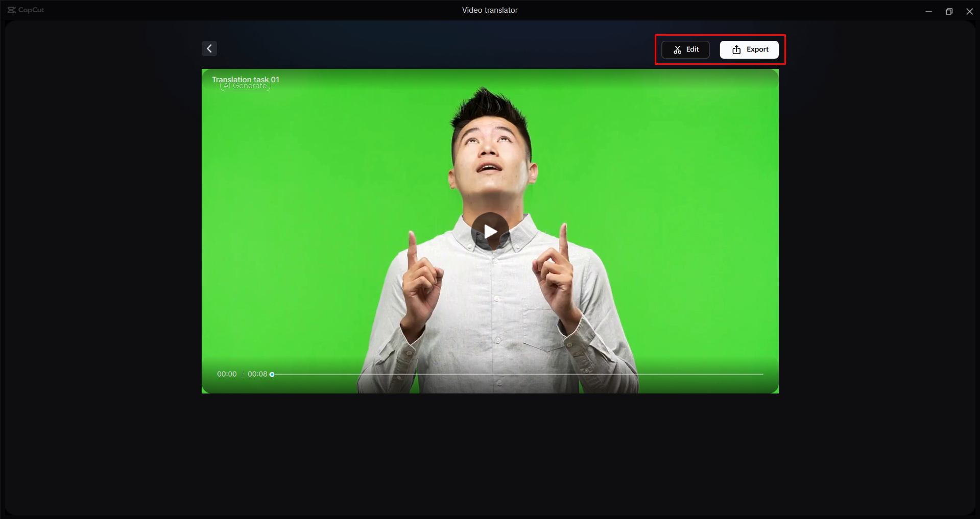Click the scissors icon inside the Edit button
The height and width of the screenshot is (519, 980).
[x=677, y=50]
